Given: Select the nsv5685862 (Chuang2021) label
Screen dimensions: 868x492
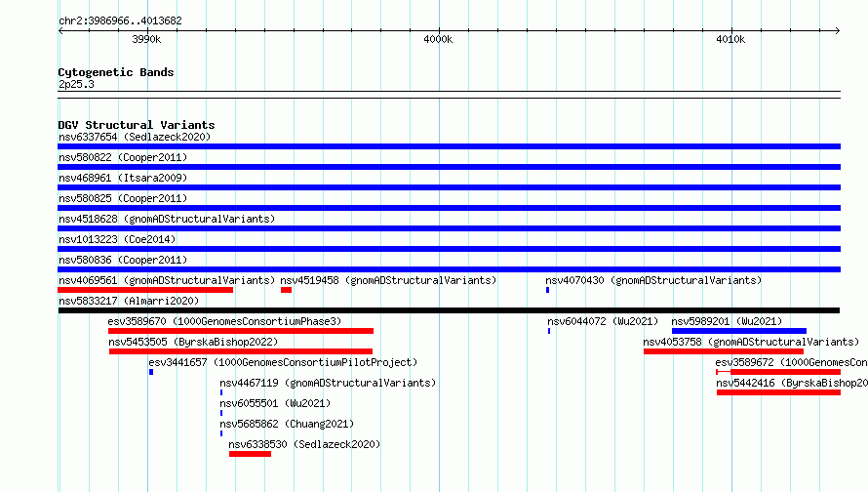Looking at the screenshot, I should point(287,424).
